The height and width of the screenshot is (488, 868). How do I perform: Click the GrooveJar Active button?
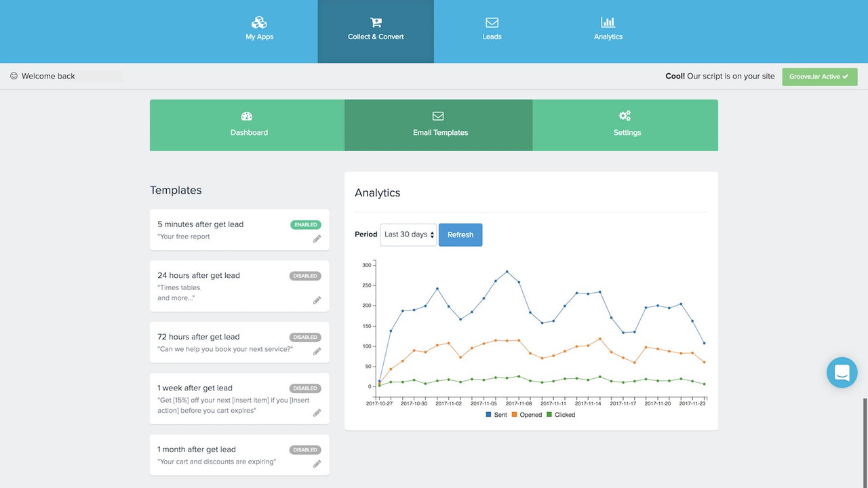819,77
